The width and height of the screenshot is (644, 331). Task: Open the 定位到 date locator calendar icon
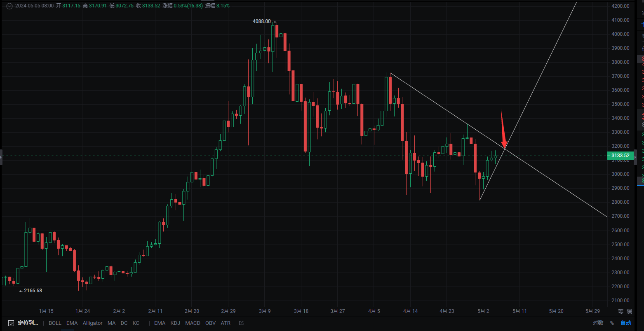click(x=11, y=323)
